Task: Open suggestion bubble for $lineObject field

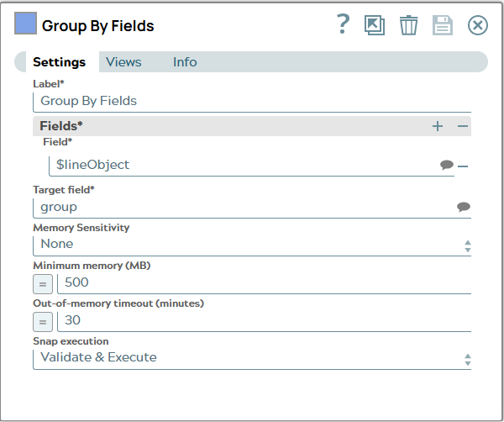Action: pyautogui.click(x=447, y=165)
